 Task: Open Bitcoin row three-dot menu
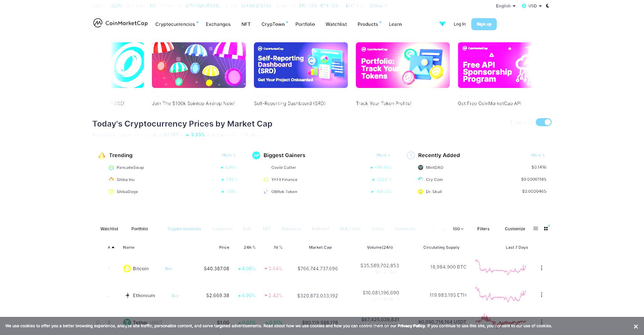pos(541,268)
